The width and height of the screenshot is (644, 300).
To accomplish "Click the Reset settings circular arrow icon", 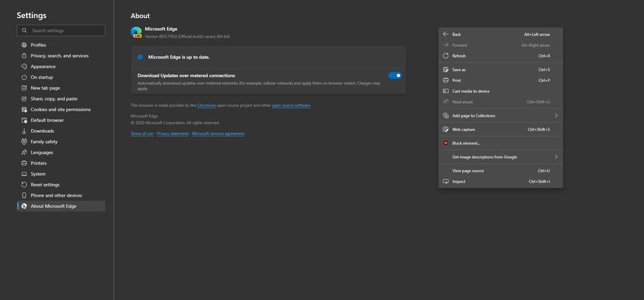I will 24,185.
